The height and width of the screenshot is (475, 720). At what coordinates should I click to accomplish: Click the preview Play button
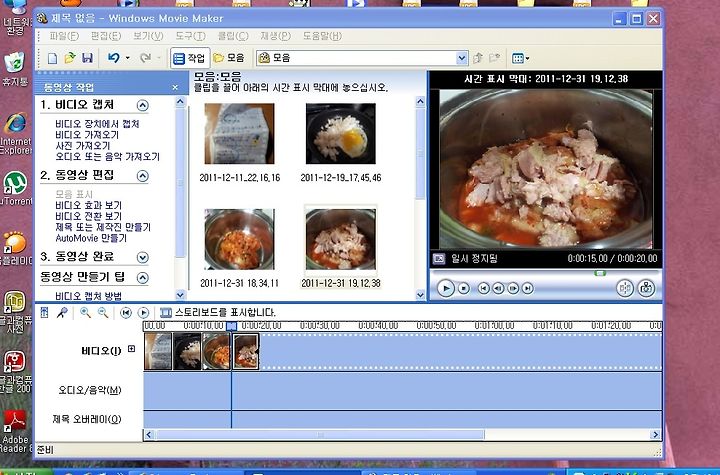445,288
